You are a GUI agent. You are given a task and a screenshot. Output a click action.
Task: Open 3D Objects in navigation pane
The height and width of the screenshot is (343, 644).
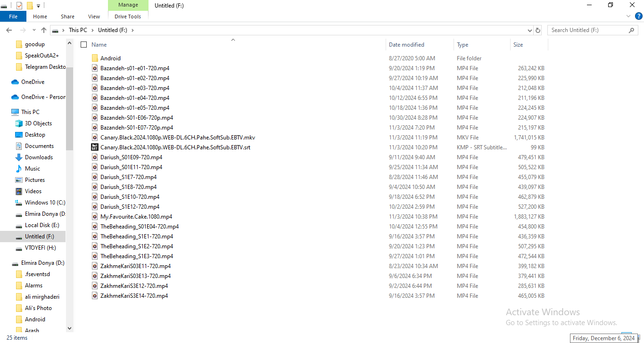point(38,123)
